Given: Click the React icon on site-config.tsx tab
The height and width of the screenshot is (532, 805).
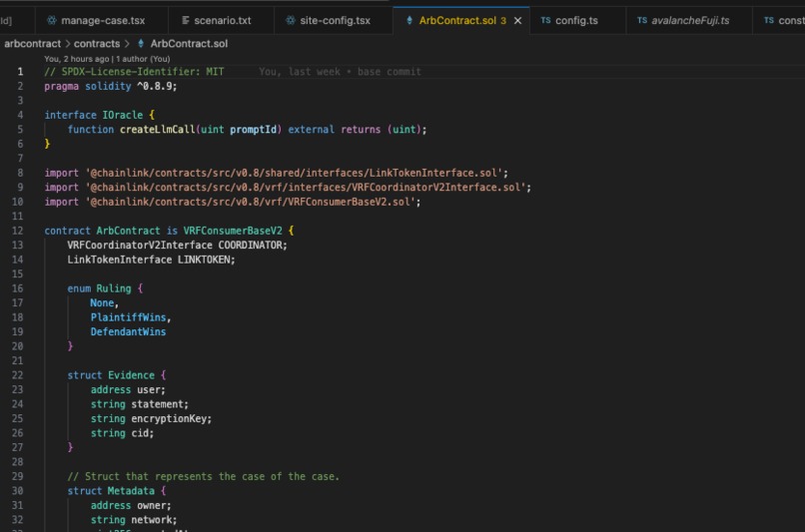Looking at the screenshot, I should [291, 21].
